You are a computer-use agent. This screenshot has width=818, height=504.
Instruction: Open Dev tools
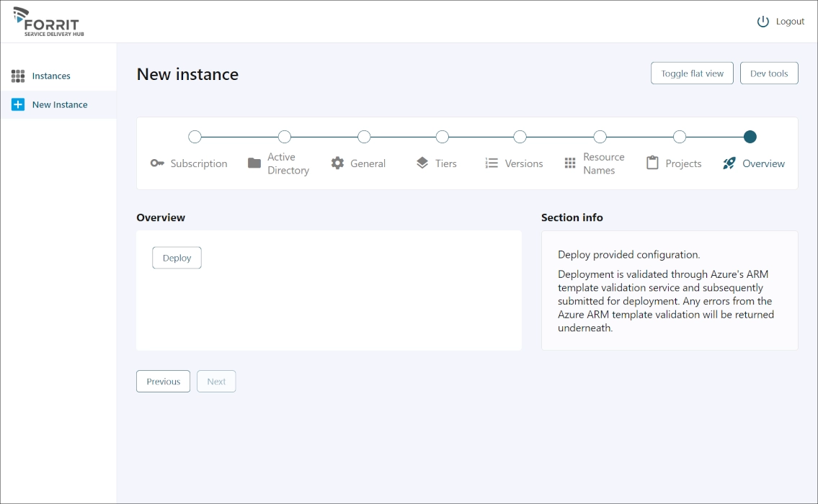coord(769,73)
